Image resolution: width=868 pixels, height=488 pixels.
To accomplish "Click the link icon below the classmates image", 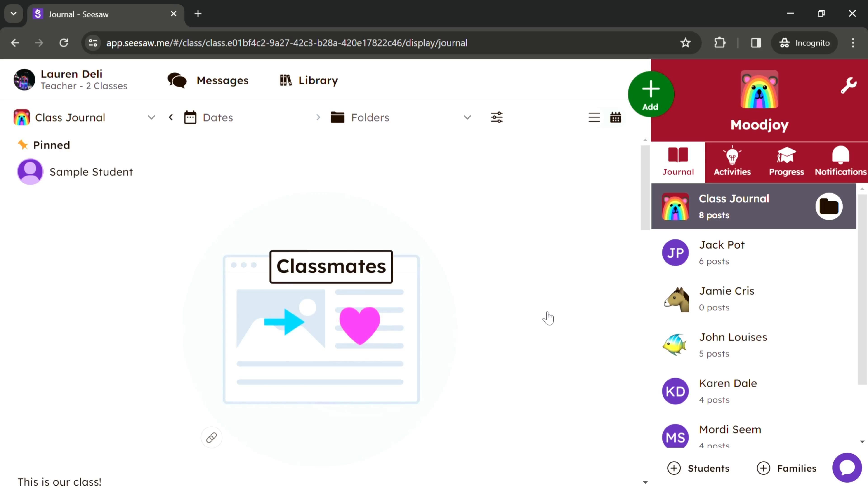I will click(x=211, y=437).
